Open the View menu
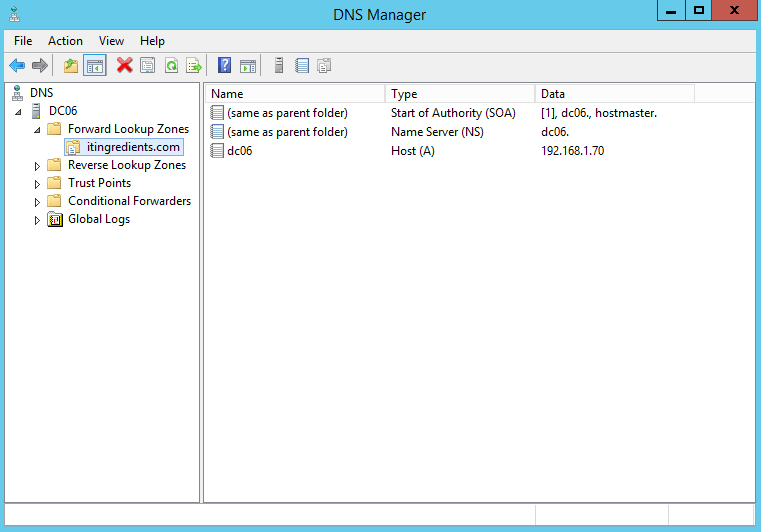Screen dimensions: 761x532 [111, 41]
